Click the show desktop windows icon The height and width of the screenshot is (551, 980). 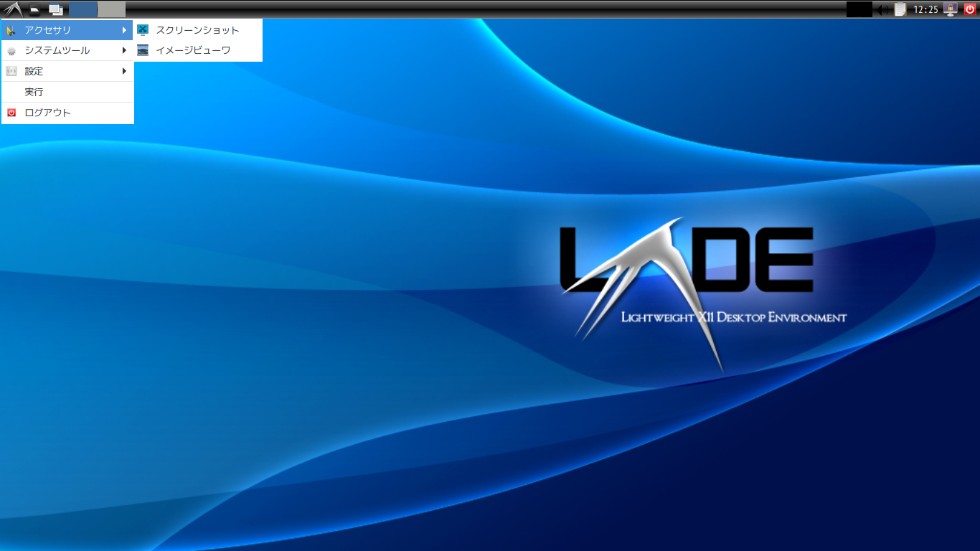coord(56,9)
